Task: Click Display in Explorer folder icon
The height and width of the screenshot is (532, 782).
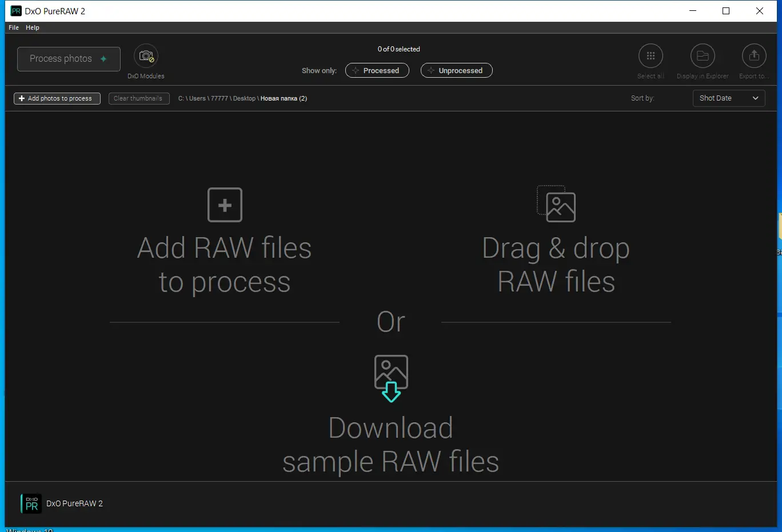Action: tap(703, 56)
